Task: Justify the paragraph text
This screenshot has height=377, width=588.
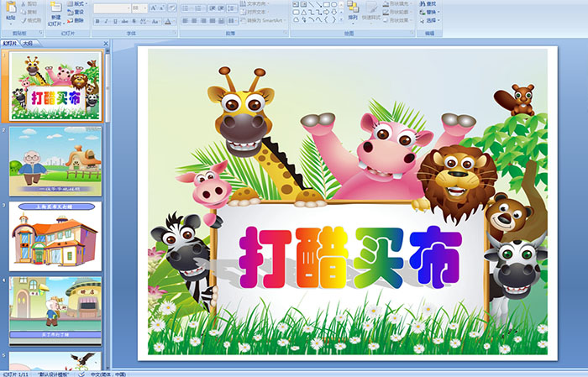Action: (x=213, y=21)
